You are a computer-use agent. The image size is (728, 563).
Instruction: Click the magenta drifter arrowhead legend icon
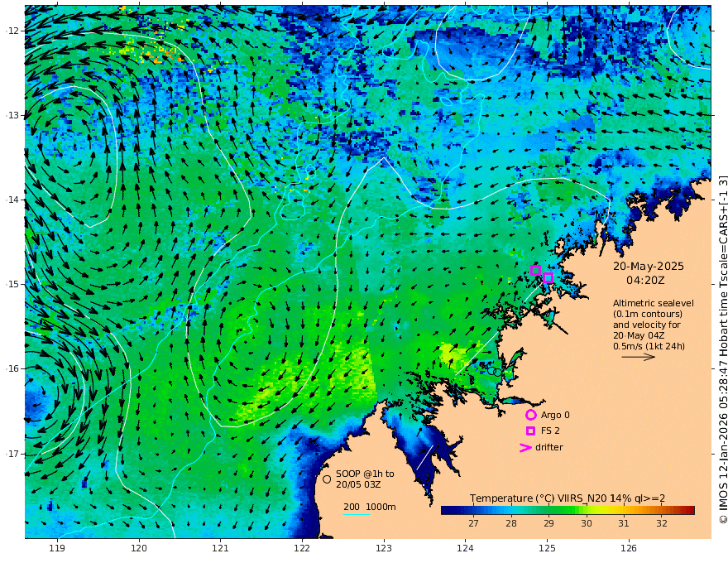(x=525, y=448)
